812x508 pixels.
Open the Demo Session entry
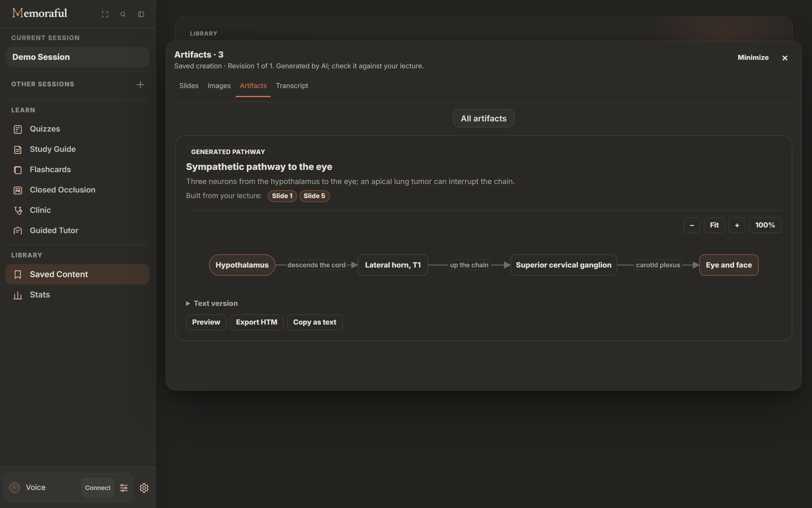coord(77,57)
